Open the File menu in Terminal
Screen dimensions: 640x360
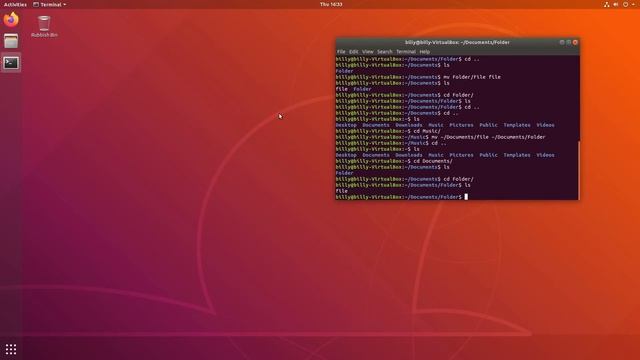pyautogui.click(x=341, y=52)
